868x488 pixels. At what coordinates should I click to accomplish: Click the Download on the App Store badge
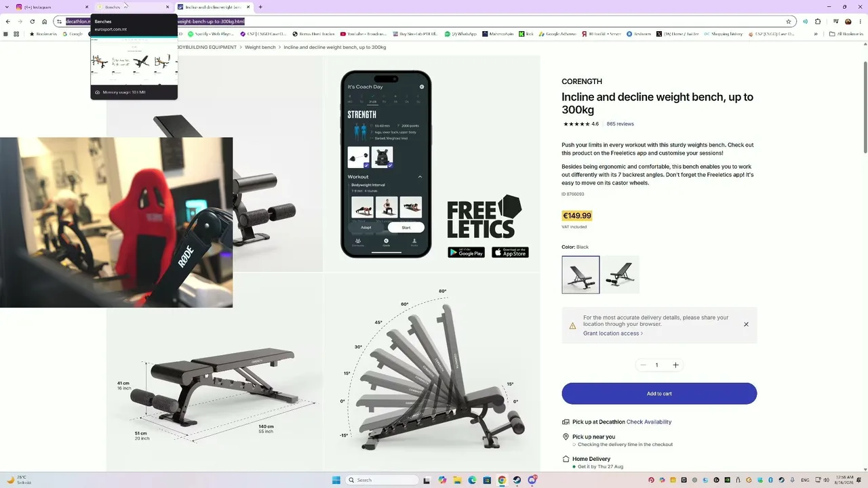[x=510, y=252]
